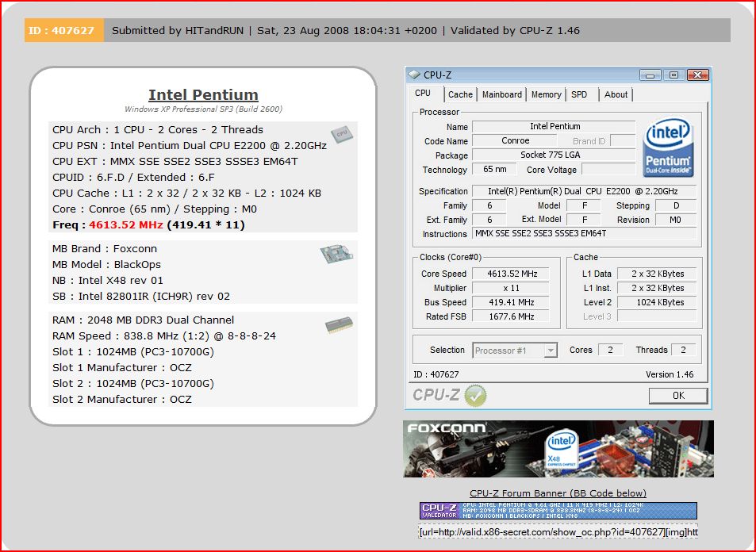Image resolution: width=756 pixels, height=552 pixels.
Task: Click the CPU Cache L1/L2 line
Action: (x=186, y=194)
